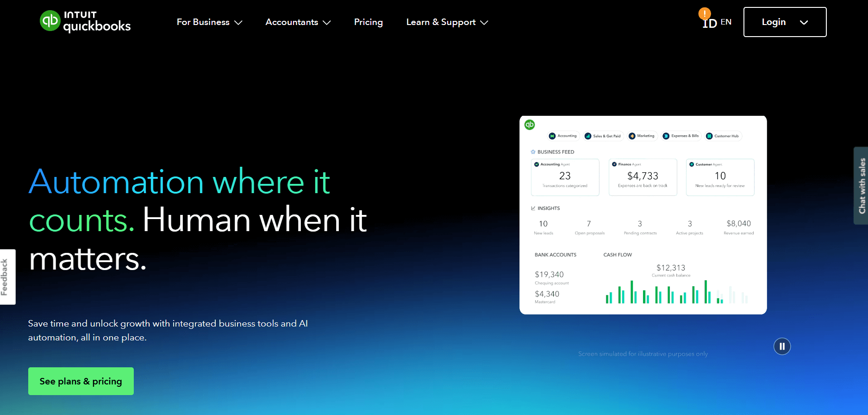868x415 pixels.
Task: Select the Accounting chip in dashboard preview
Action: (x=563, y=136)
